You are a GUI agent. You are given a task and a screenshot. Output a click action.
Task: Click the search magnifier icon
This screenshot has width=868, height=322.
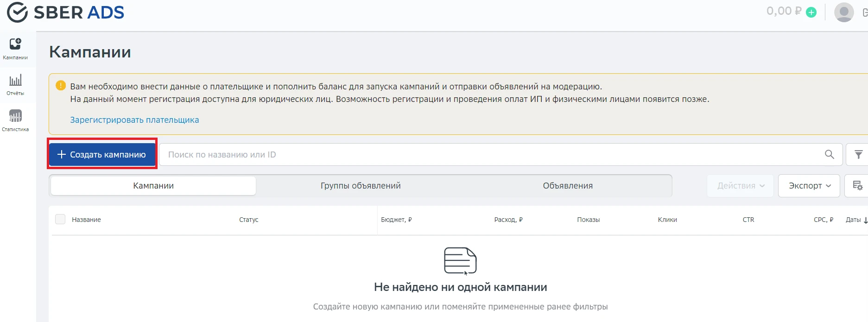pos(830,154)
